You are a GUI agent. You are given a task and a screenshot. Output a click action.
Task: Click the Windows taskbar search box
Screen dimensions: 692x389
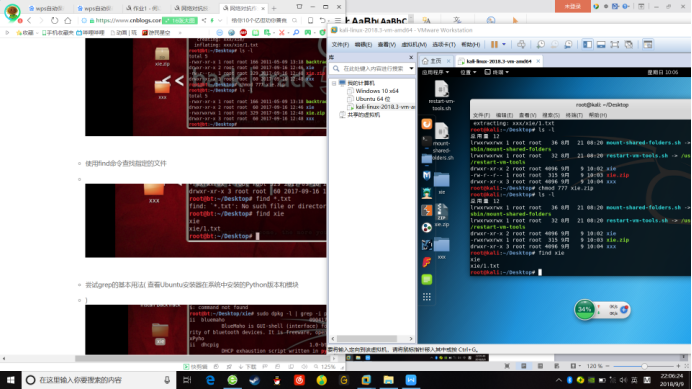tap(99, 380)
